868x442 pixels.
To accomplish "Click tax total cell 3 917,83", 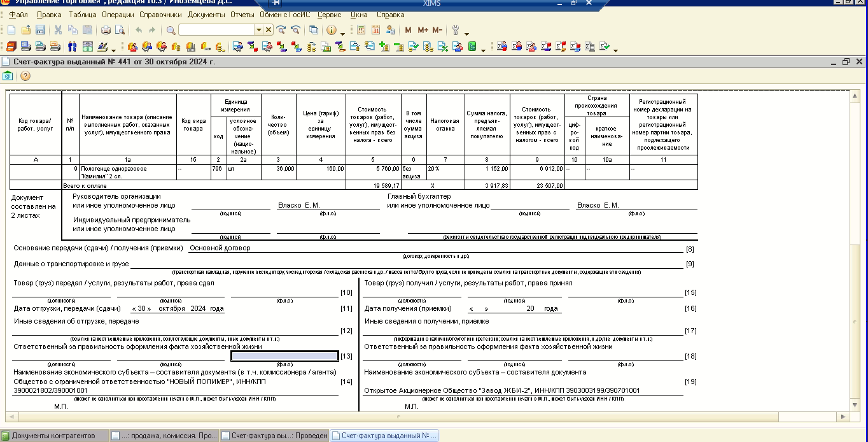I will (487, 185).
